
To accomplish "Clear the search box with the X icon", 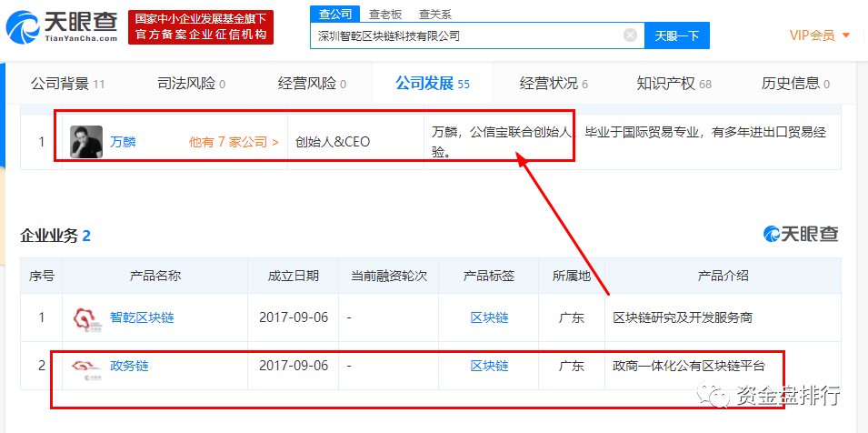I will (x=630, y=35).
